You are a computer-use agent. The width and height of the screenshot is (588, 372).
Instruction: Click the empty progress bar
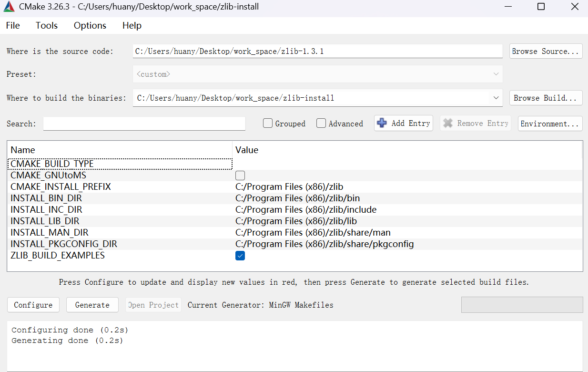(x=522, y=305)
